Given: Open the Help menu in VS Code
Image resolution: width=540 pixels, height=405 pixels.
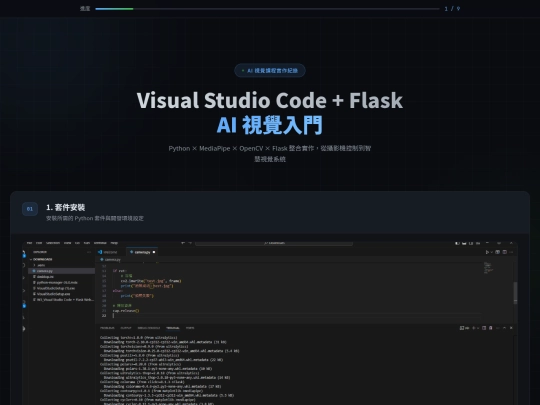Looking at the screenshot, I should (114, 243).
